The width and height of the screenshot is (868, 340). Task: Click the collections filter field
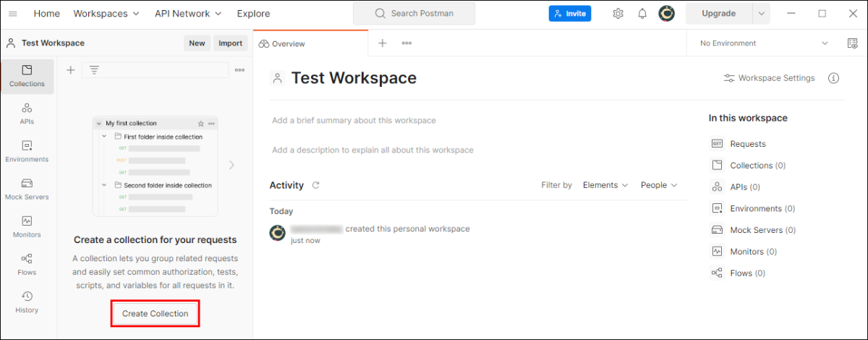tap(156, 70)
